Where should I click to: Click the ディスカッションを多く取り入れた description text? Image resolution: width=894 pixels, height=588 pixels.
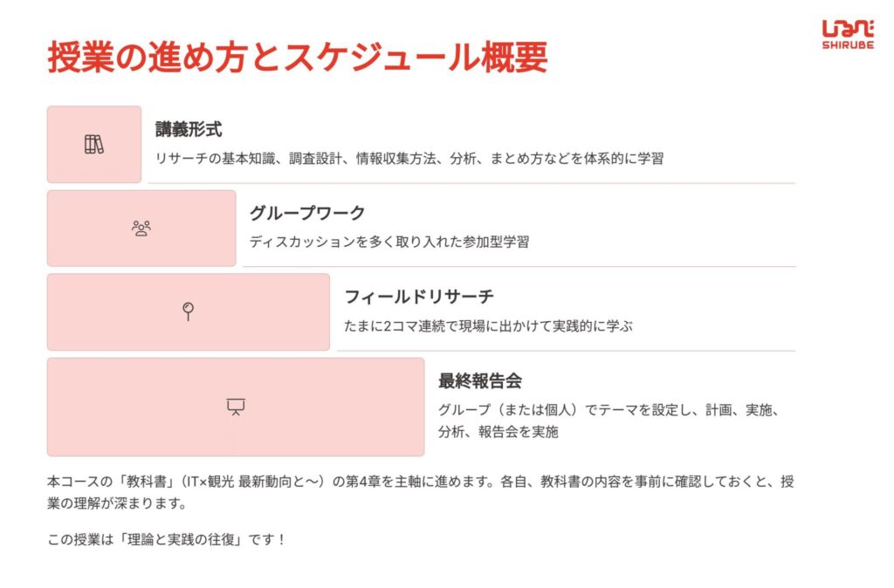[x=389, y=243]
